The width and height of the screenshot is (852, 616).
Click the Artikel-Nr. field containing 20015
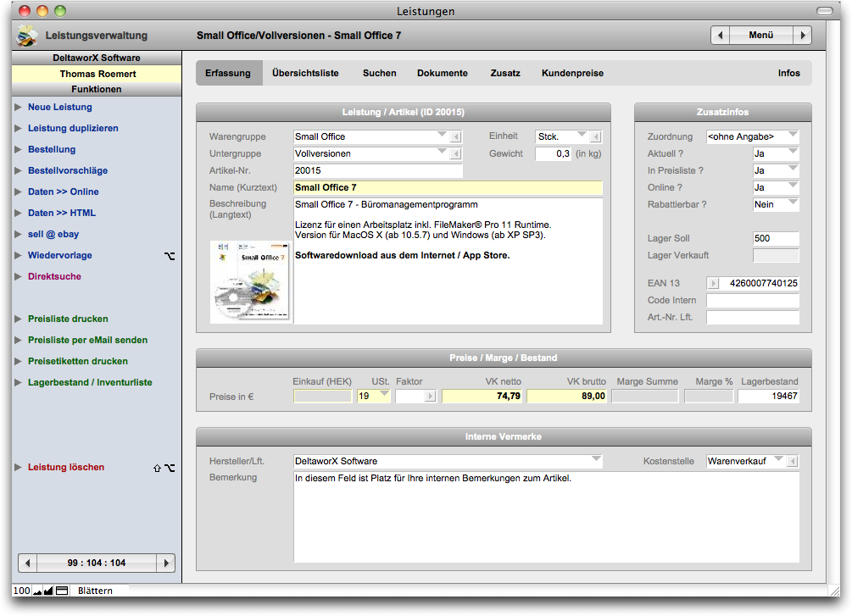(x=378, y=170)
